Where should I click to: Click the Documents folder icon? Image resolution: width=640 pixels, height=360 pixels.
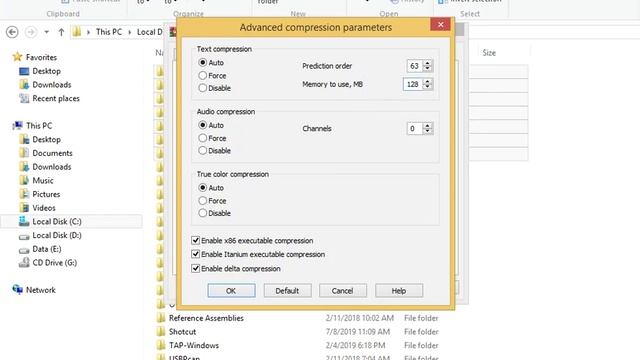click(x=24, y=153)
